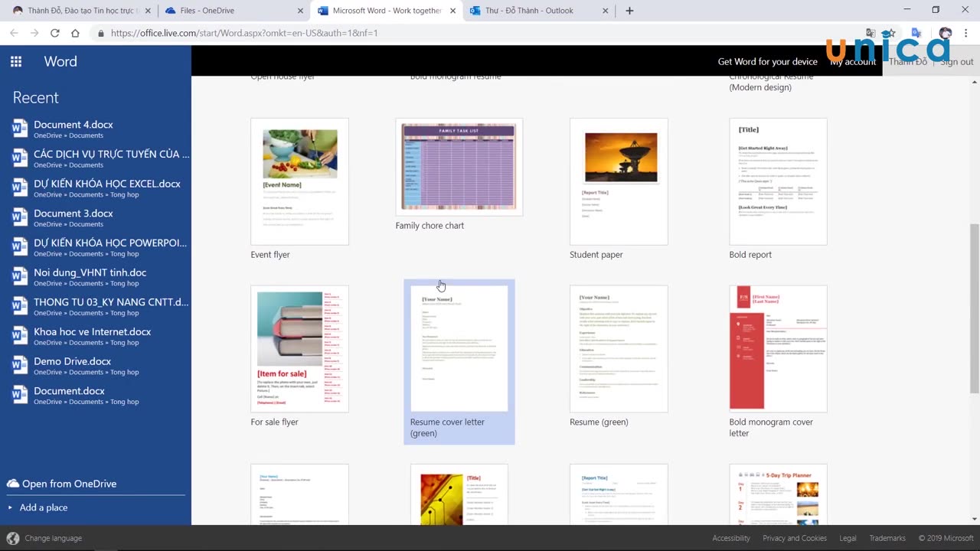Viewport: 980px width, 551px height.
Task: Click the Word icon beside Noi dung_VHNT tinh.doc
Action: pos(20,276)
